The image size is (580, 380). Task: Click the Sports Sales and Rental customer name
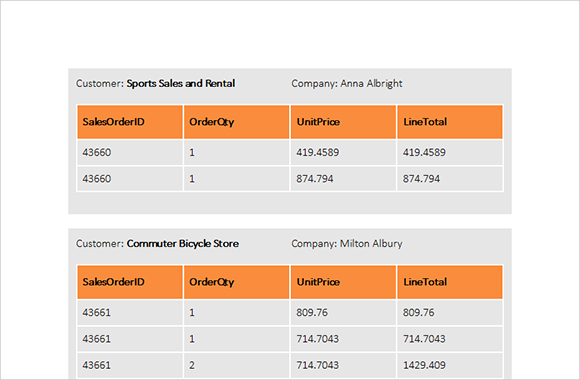point(181,84)
